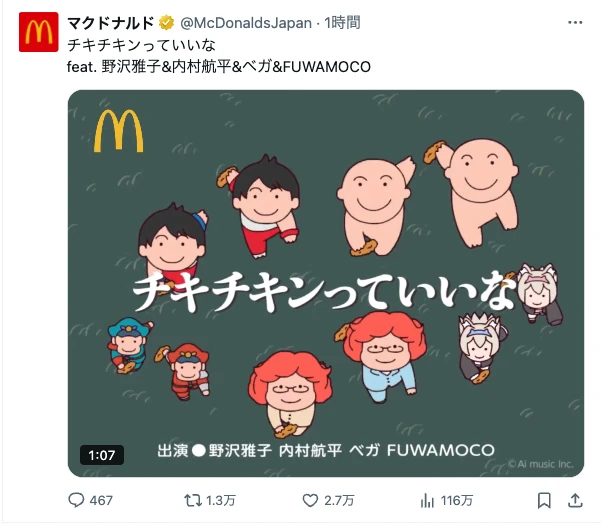The width and height of the screenshot is (601, 524).
Task: Click the share upload icon
Action: 575,500
